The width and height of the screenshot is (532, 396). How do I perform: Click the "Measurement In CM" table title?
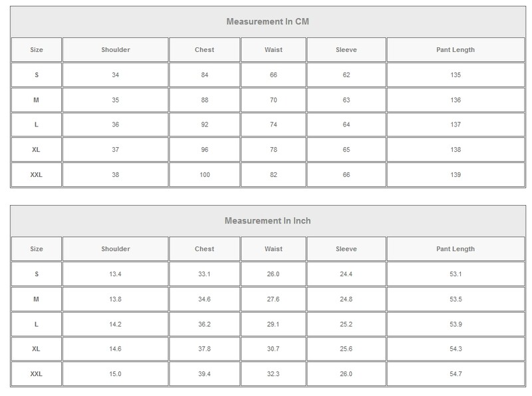click(x=267, y=21)
